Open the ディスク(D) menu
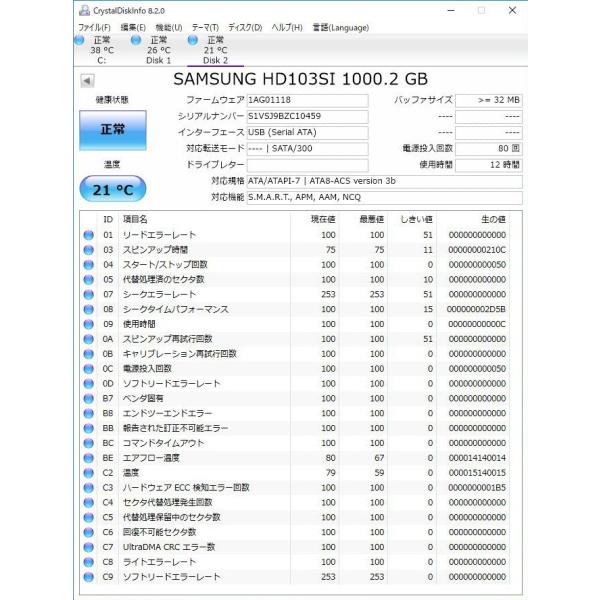Screen dimensions: 600x600 tap(245, 27)
